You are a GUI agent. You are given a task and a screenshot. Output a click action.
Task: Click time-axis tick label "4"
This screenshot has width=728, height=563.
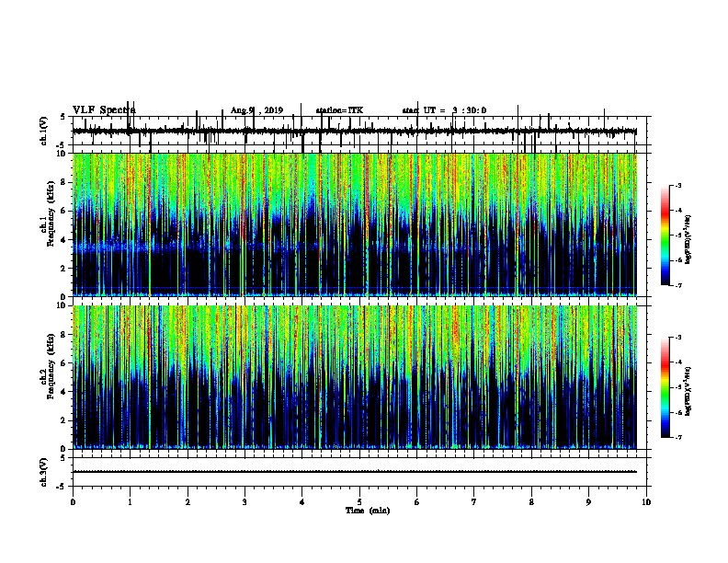tap(301, 502)
